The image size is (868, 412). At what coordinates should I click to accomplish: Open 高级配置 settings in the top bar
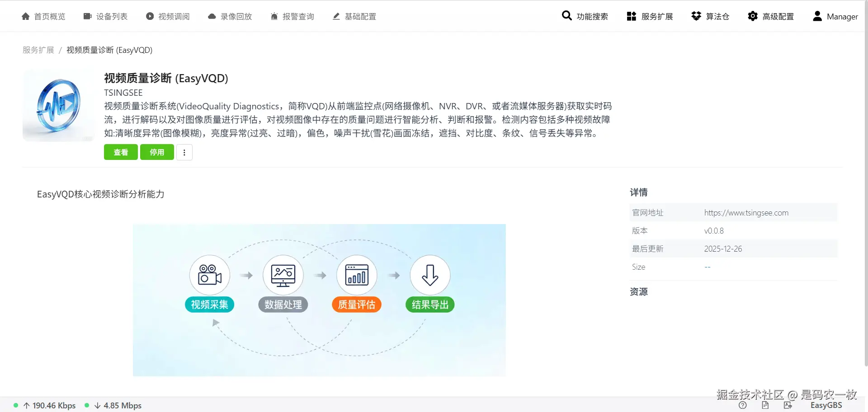[771, 16]
